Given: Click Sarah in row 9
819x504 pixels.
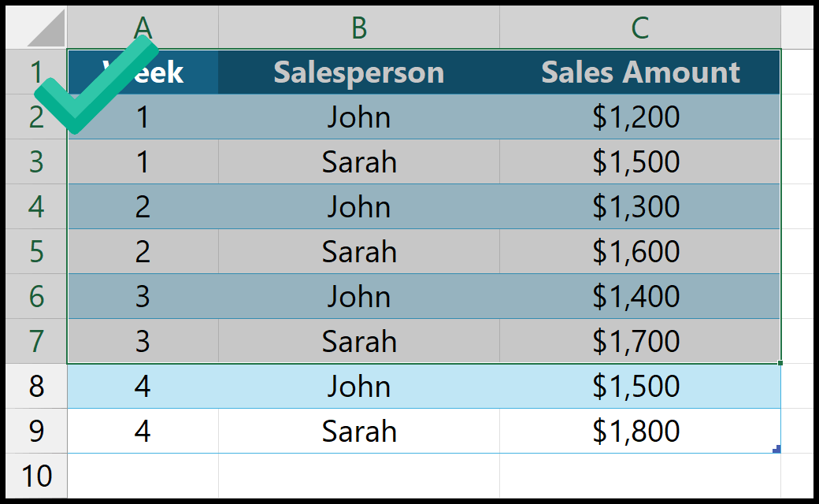Looking at the screenshot, I should coord(359,431).
